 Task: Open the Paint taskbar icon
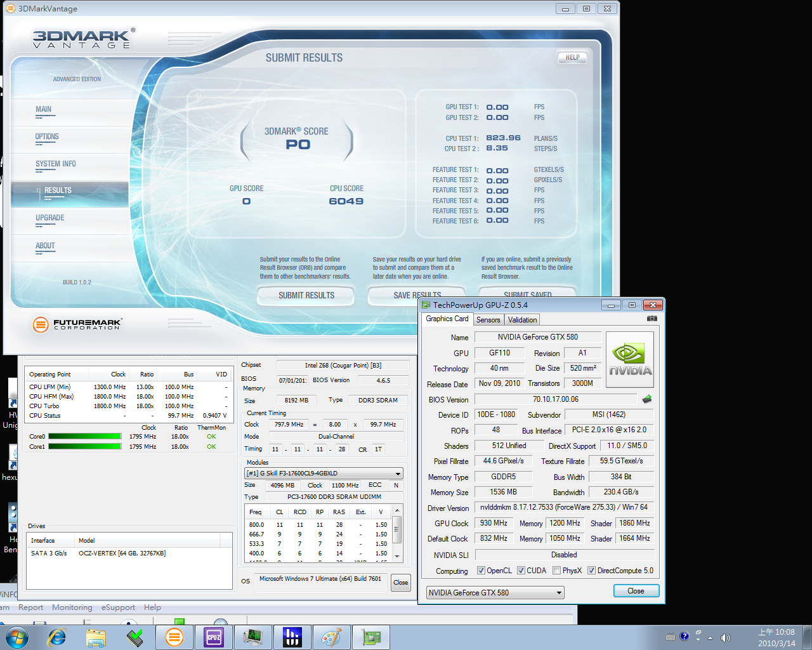coord(331,637)
